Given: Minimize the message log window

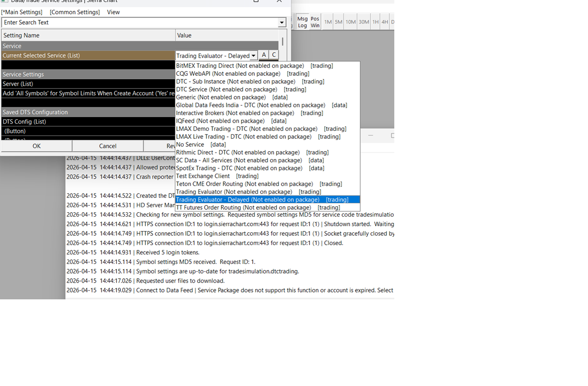Looking at the screenshot, I should point(371,135).
